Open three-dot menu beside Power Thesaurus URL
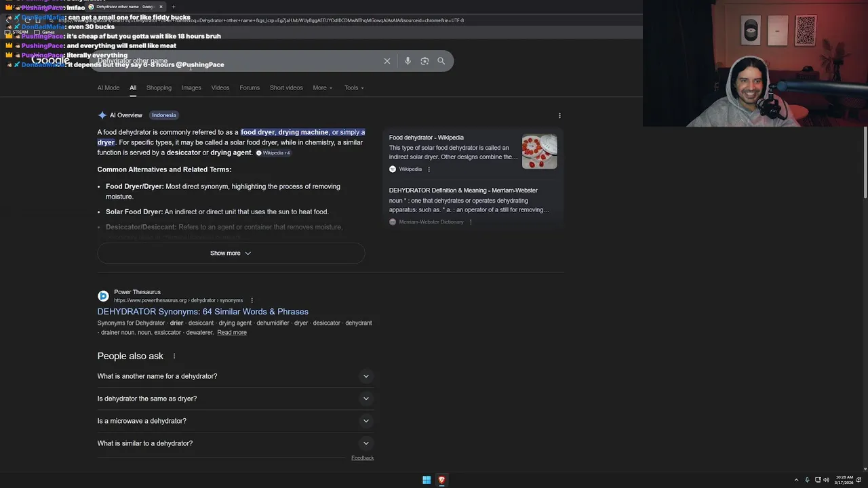This screenshot has height=488, width=868. (x=252, y=300)
